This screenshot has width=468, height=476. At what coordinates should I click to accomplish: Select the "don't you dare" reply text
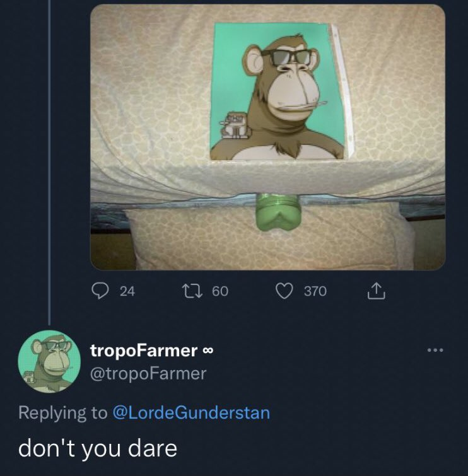tap(98, 448)
